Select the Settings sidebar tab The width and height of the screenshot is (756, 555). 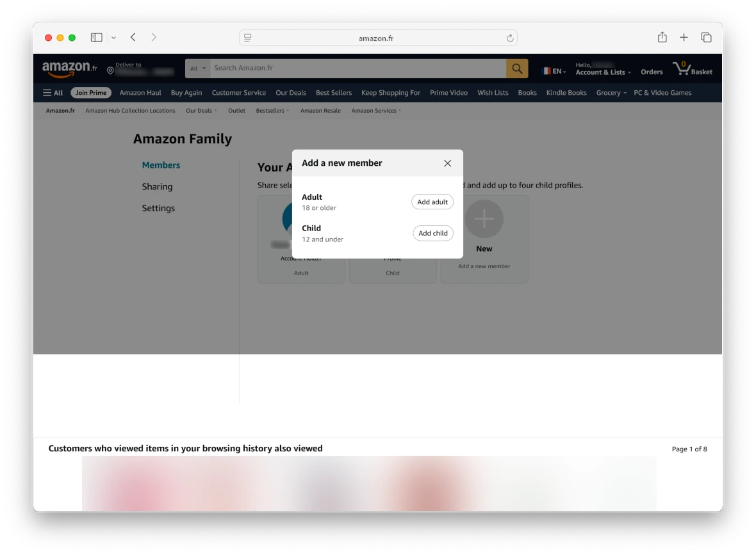pyautogui.click(x=158, y=209)
